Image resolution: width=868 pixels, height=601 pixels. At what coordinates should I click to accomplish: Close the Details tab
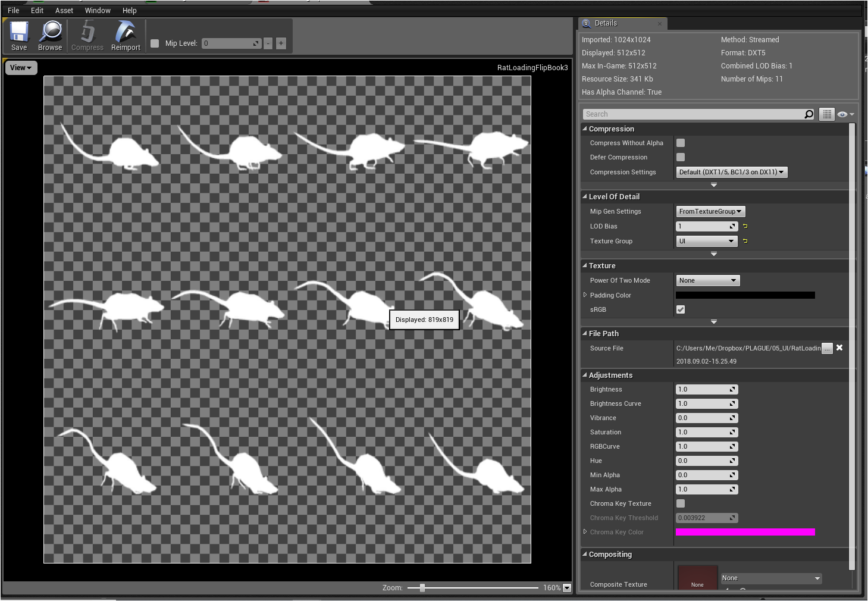660,24
